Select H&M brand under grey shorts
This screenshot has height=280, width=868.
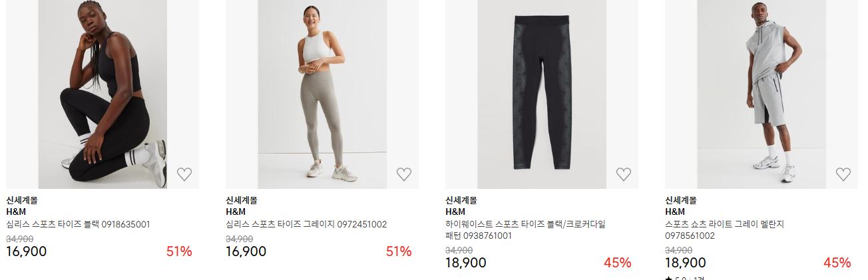[x=675, y=211]
